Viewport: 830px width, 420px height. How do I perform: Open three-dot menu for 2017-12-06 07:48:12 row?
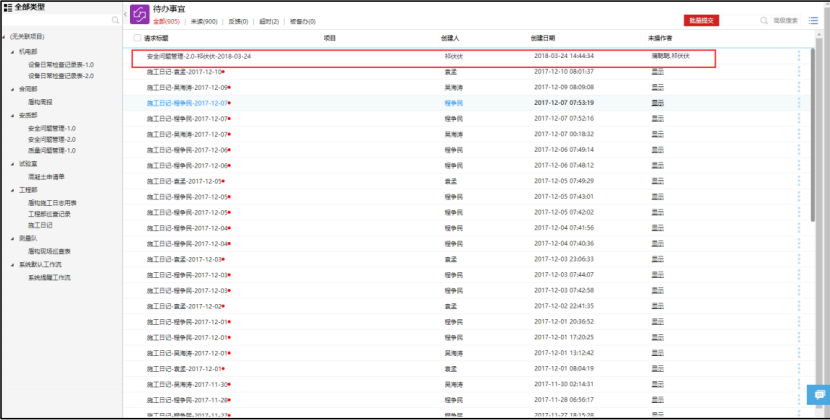click(799, 166)
